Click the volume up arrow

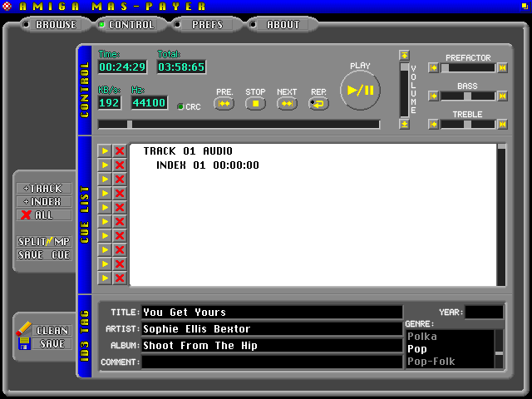[x=405, y=56]
